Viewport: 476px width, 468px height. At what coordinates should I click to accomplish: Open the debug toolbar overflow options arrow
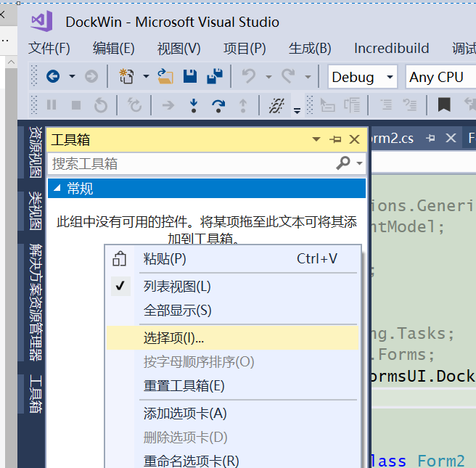(297, 110)
